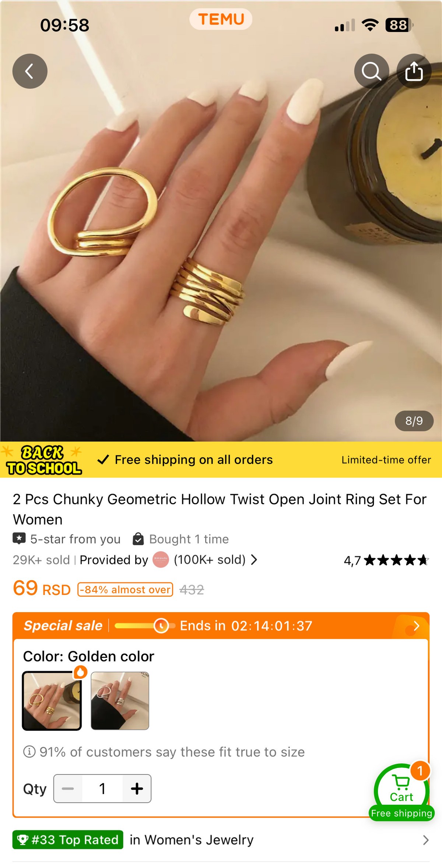Tap the TEMU logo at top
This screenshot has height=868, width=442.
pyautogui.click(x=221, y=19)
